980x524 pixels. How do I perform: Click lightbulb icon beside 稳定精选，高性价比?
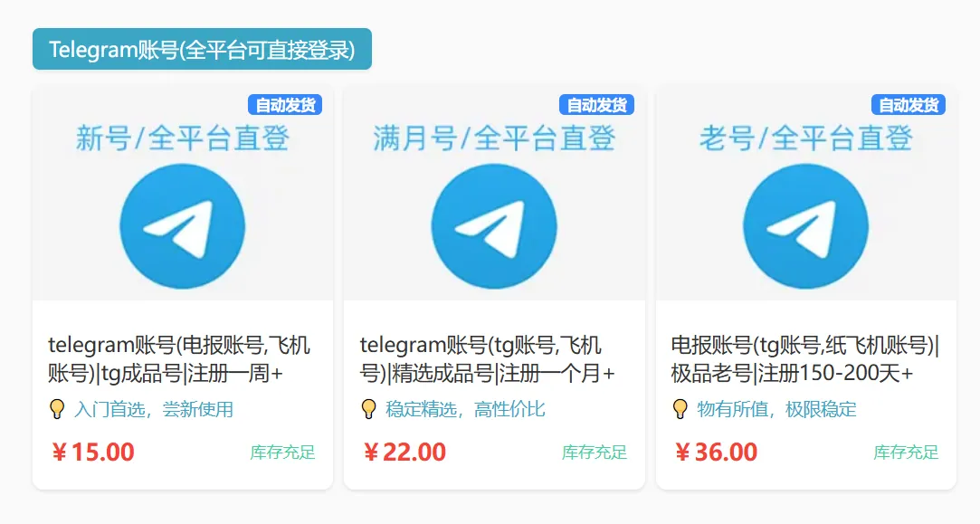(x=369, y=410)
